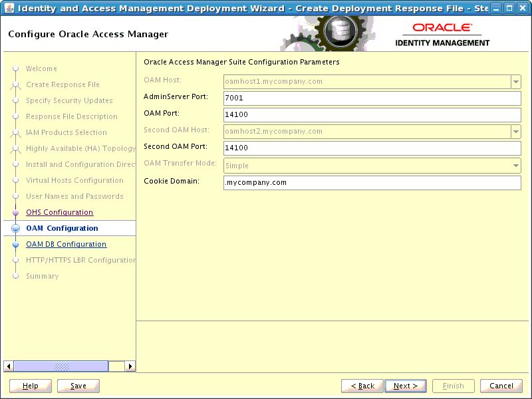Click the Response File Description step
This screenshot has width=532, height=399.
point(72,116)
